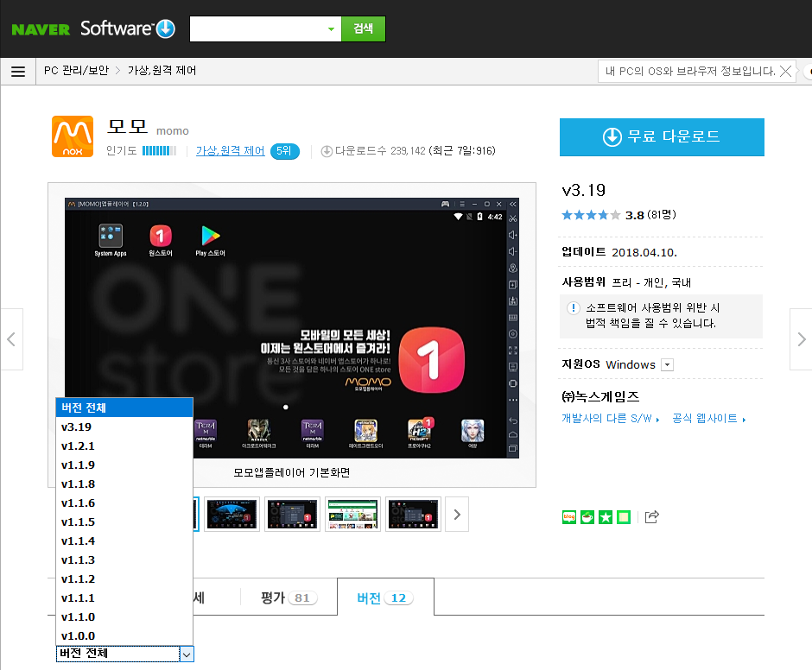Click the 업데이트 2018.04.10. date text

click(619, 252)
